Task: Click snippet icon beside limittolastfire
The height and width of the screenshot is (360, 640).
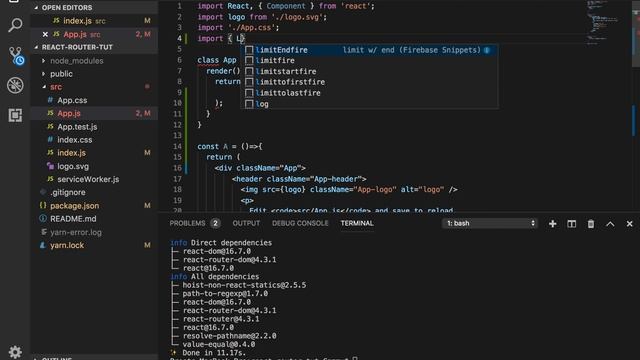Action: [249, 93]
